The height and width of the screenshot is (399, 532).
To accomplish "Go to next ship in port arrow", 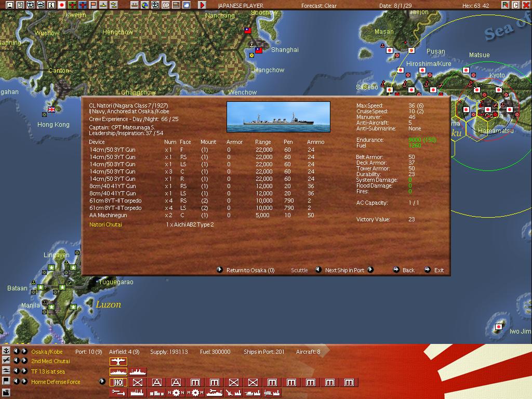I will [370, 270].
